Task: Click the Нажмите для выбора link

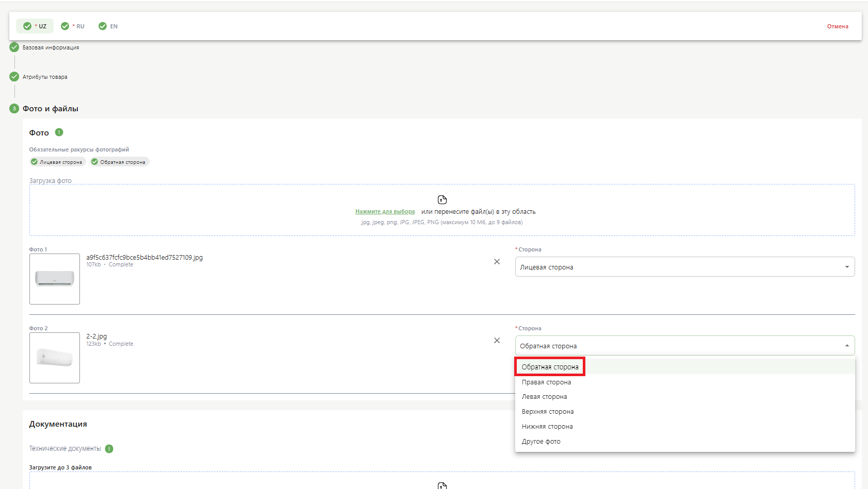Action: [385, 212]
